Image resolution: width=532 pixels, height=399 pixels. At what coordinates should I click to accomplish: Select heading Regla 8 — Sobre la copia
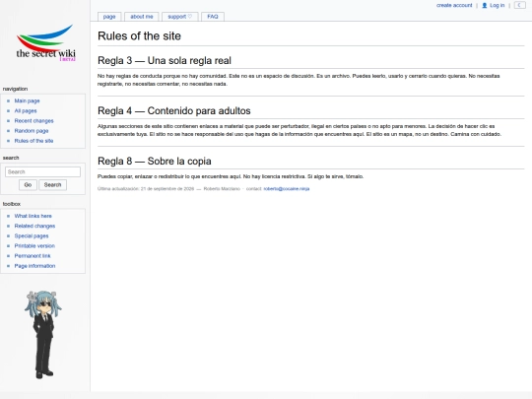point(155,161)
